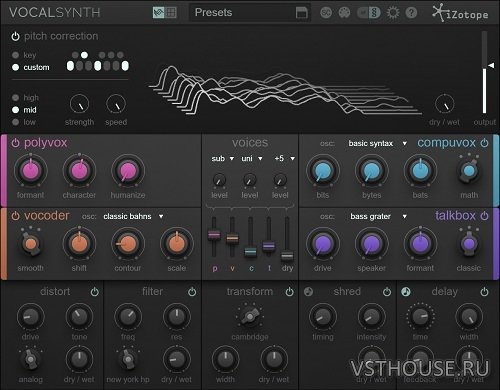The width and height of the screenshot is (500, 390).
Task: Open compuvox osc basic syntax dropdown
Action: (x=378, y=143)
